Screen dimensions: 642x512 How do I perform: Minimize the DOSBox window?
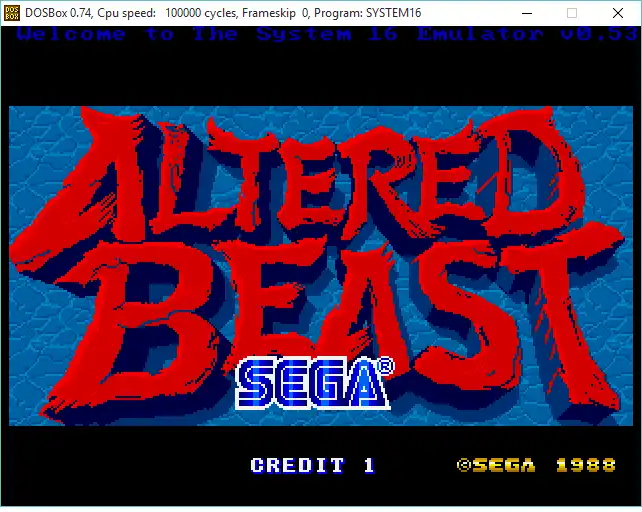coord(527,13)
